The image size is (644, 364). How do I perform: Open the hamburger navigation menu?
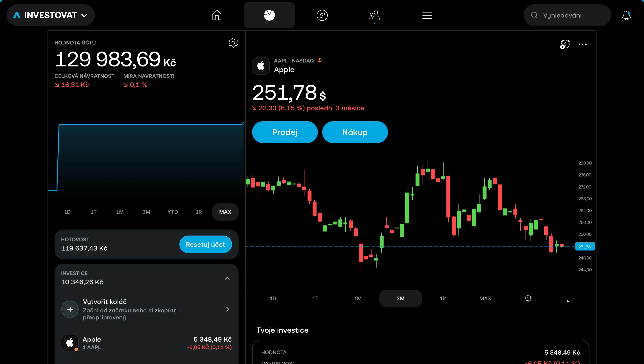tap(427, 15)
